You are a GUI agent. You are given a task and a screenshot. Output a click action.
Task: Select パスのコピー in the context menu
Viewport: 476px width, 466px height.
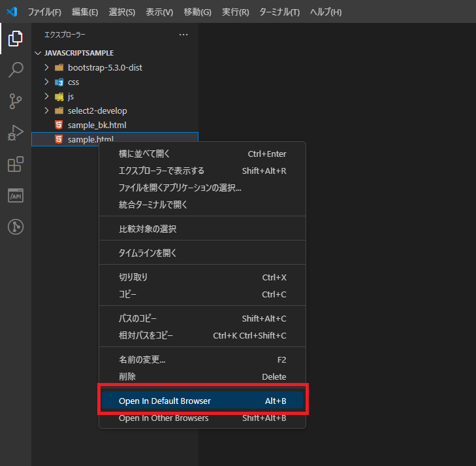[137, 318]
